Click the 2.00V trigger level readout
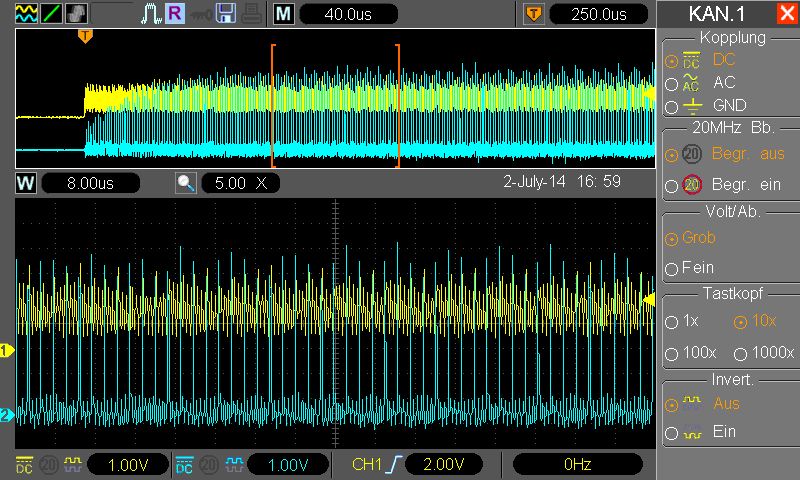 pyautogui.click(x=441, y=464)
